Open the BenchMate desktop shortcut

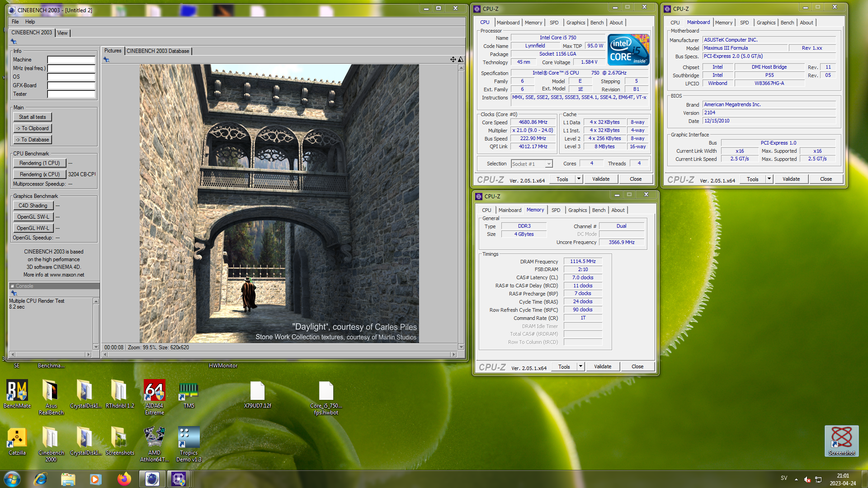[x=17, y=394]
